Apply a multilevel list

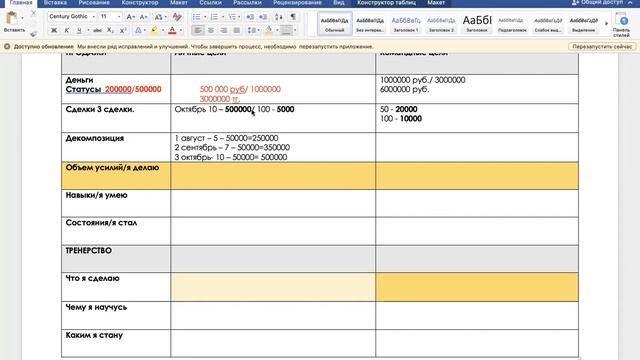click(x=232, y=17)
